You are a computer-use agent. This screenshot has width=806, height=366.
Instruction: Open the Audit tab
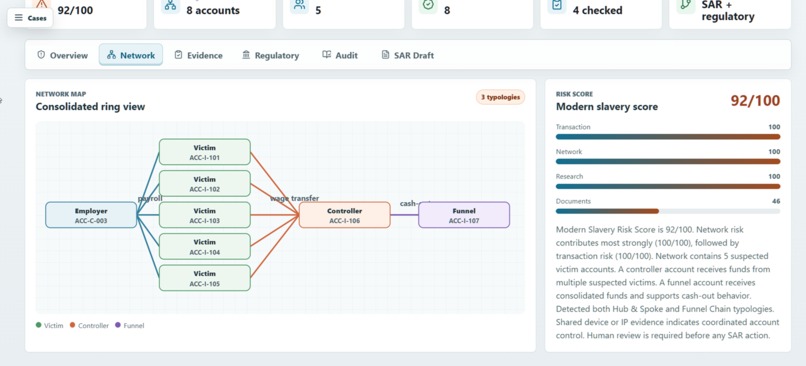(x=340, y=55)
